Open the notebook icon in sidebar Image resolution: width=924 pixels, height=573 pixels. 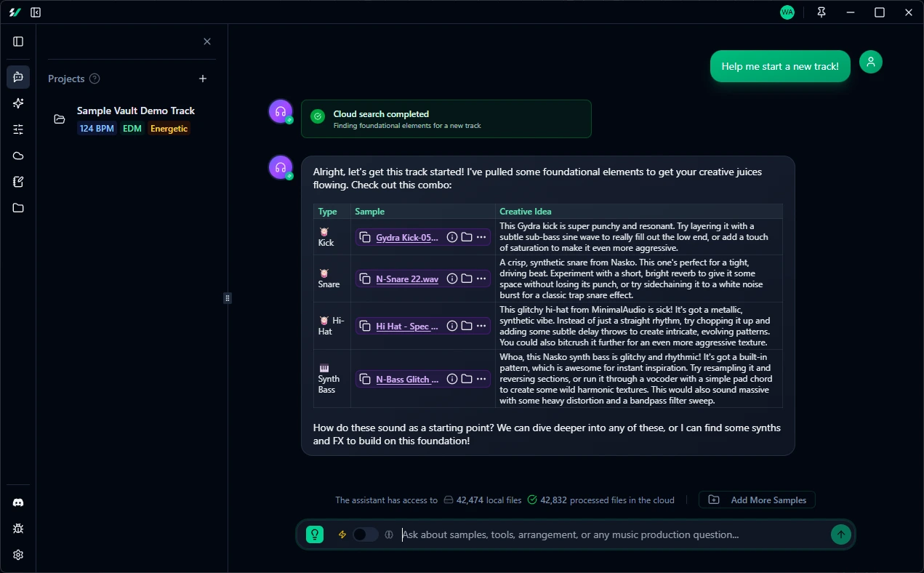[18, 182]
